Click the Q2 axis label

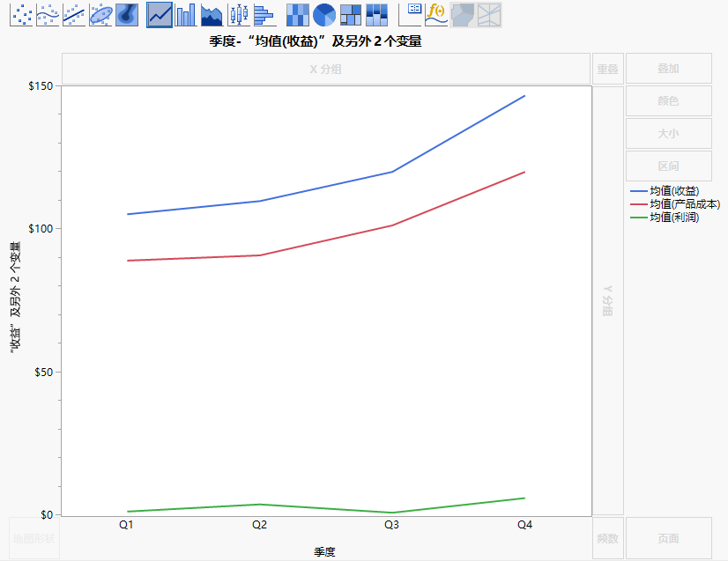[x=259, y=525]
